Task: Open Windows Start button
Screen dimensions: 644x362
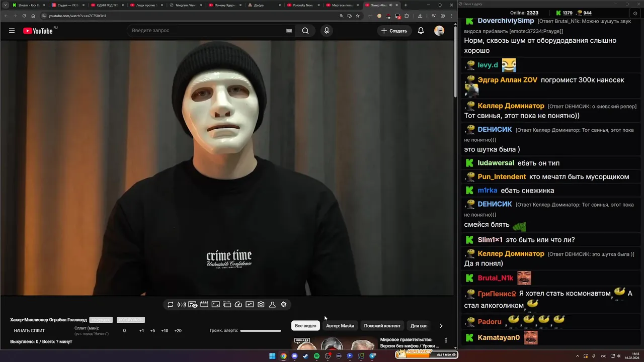Action: click(x=272, y=356)
